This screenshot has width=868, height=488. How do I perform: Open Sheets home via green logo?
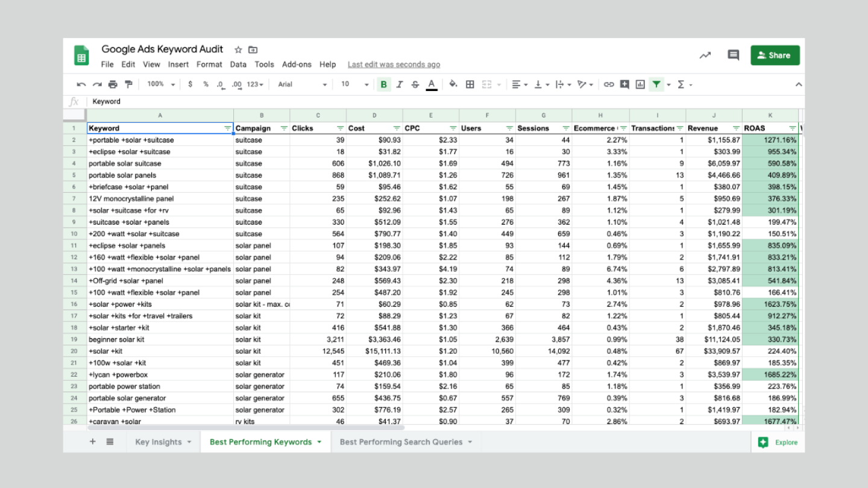[81, 55]
